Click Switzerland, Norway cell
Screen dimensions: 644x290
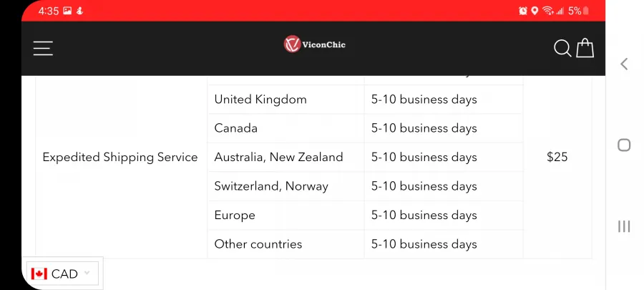286,186
